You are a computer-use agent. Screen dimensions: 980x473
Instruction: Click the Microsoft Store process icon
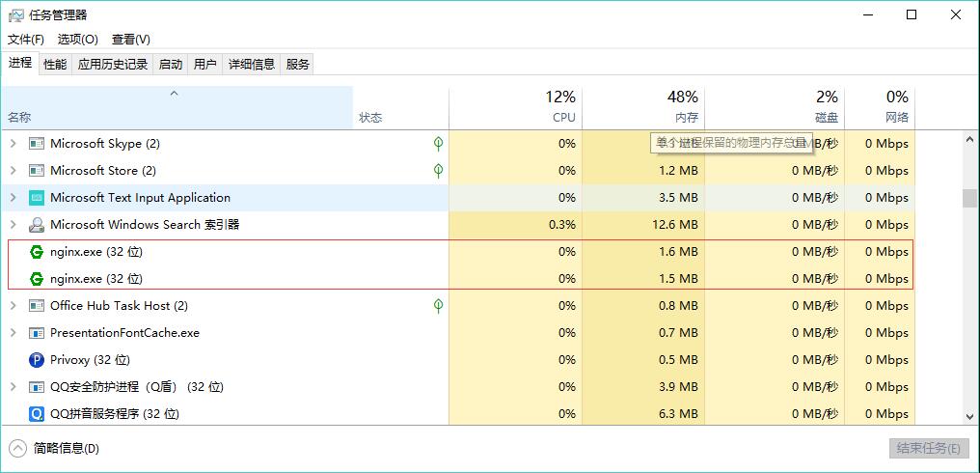[x=37, y=171]
